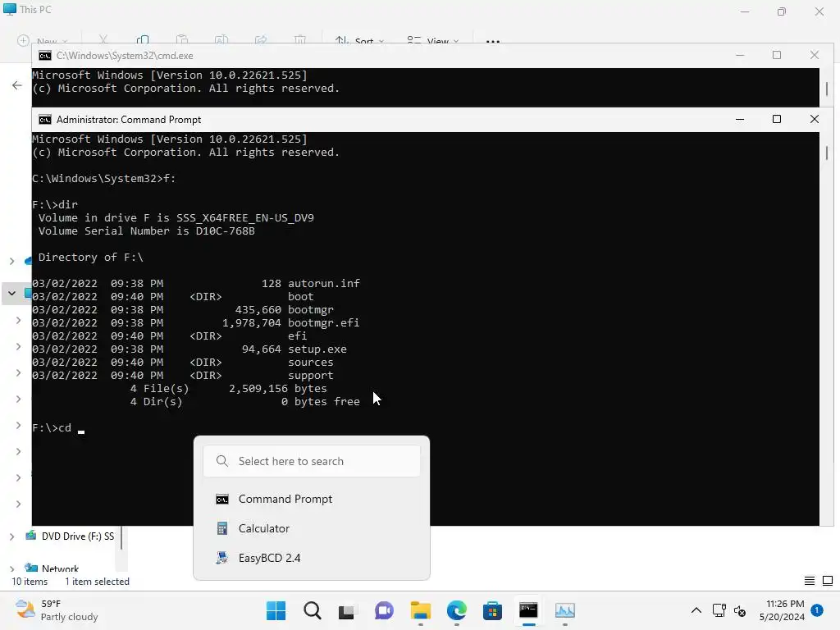Maximize the Administrator Command Prompt window

pyautogui.click(x=777, y=120)
